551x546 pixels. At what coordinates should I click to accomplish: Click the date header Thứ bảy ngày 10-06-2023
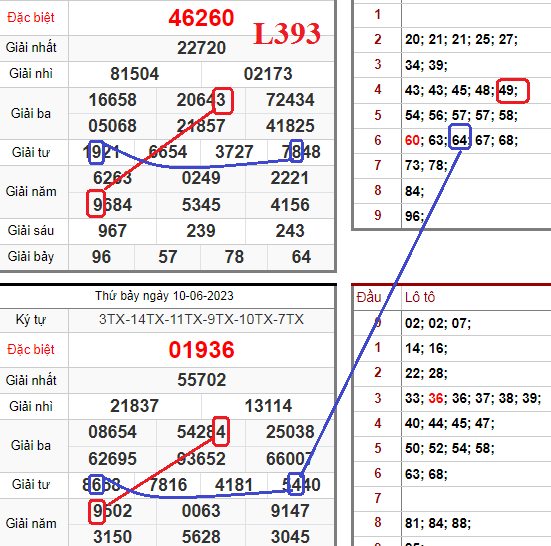[x=164, y=296]
